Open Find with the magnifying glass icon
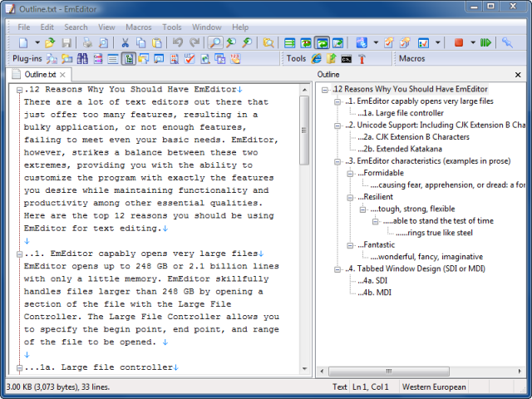532x399 pixels. tap(215, 42)
